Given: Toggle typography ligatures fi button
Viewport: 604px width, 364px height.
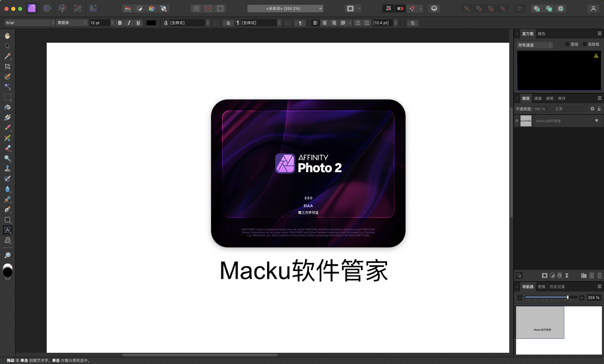Looking at the screenshot, I should point(413,23).
